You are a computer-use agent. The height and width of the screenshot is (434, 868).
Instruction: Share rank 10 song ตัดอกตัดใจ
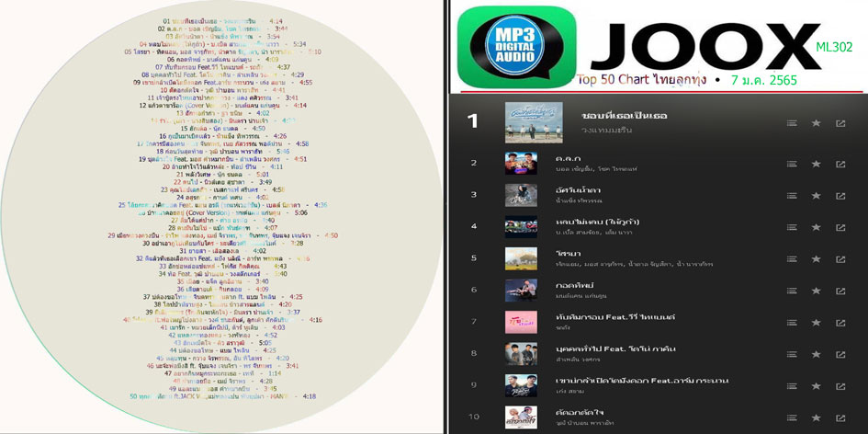(840, 417)
